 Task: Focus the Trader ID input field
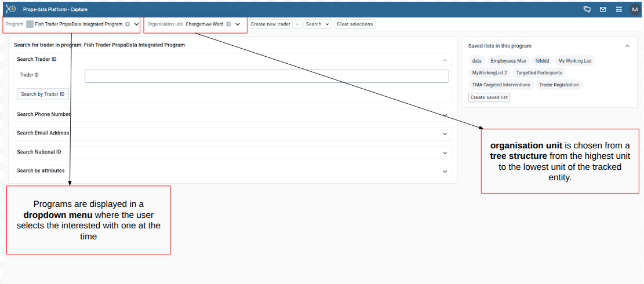266,76
